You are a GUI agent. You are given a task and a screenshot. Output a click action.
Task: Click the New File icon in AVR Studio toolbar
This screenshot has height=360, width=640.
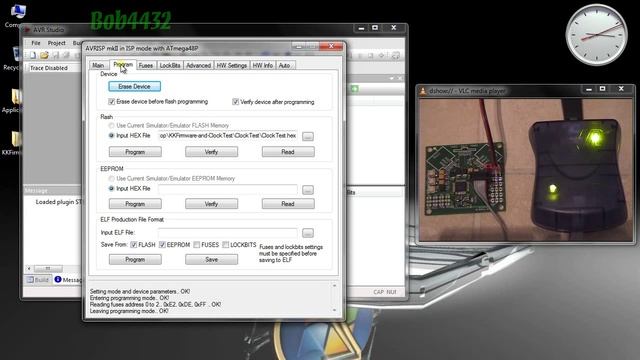point(33,55)
